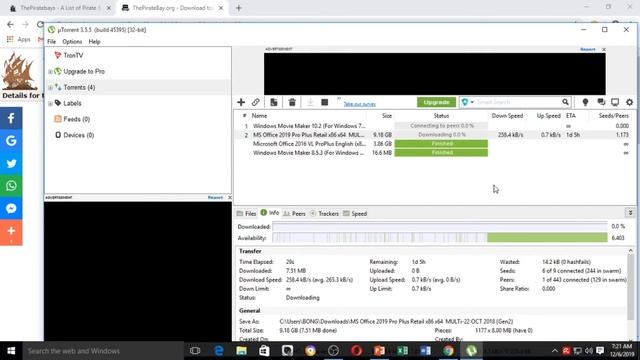Click the search magnifier icon

(x=565, y=102)
